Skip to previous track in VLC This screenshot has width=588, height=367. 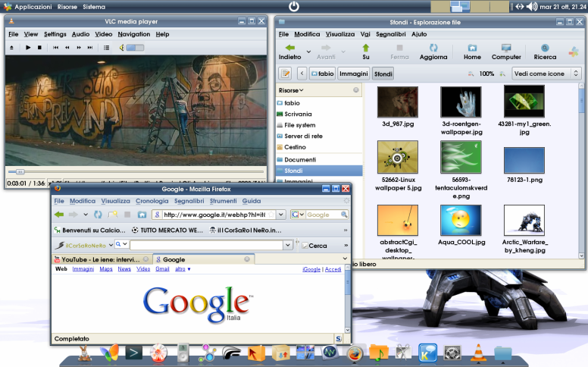(55, 48)
